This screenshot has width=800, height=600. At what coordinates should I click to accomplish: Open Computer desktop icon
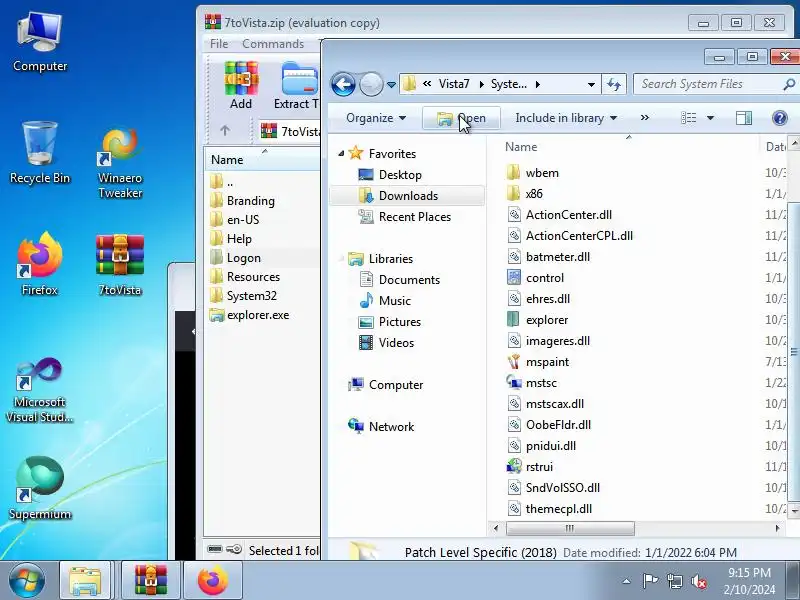click(40, 43)
